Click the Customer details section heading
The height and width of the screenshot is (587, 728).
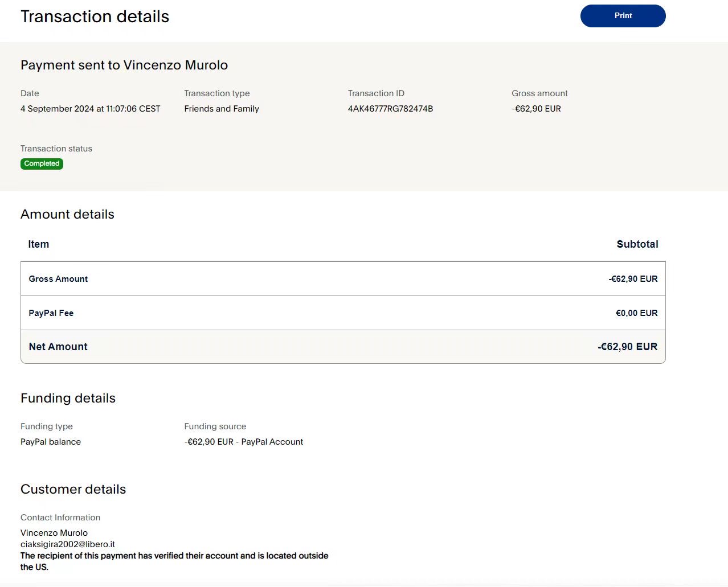pyautogui.click(x=73, y=490)
